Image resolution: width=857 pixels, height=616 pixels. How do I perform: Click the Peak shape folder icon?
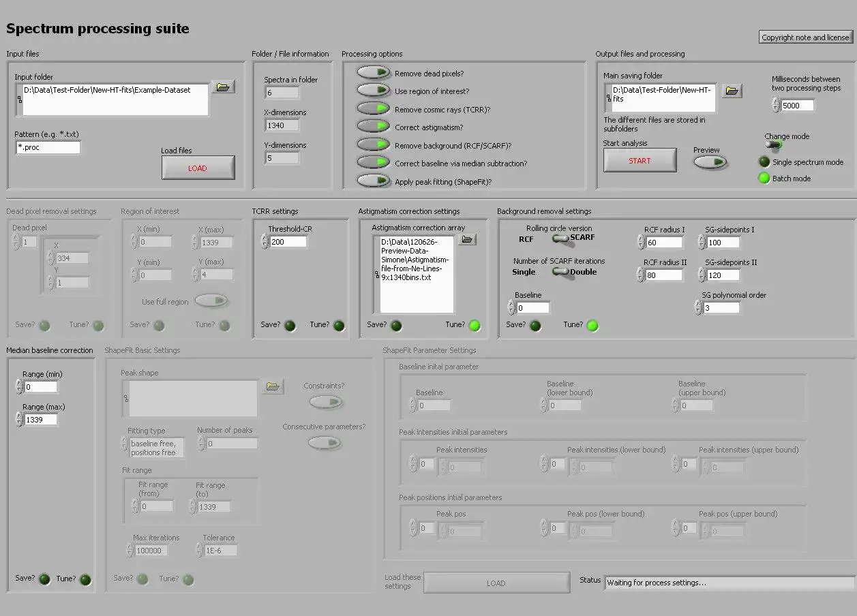pos(272,386)
